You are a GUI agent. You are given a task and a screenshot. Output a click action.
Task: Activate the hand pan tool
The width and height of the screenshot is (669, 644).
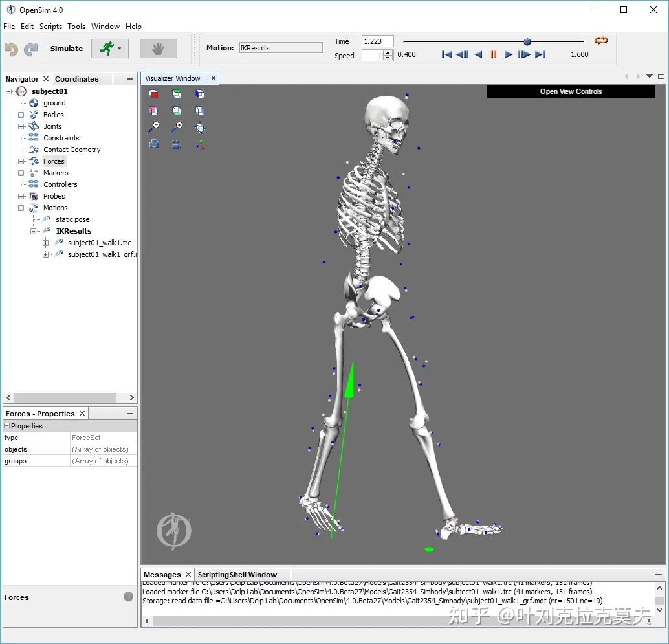tap(159, 48)
